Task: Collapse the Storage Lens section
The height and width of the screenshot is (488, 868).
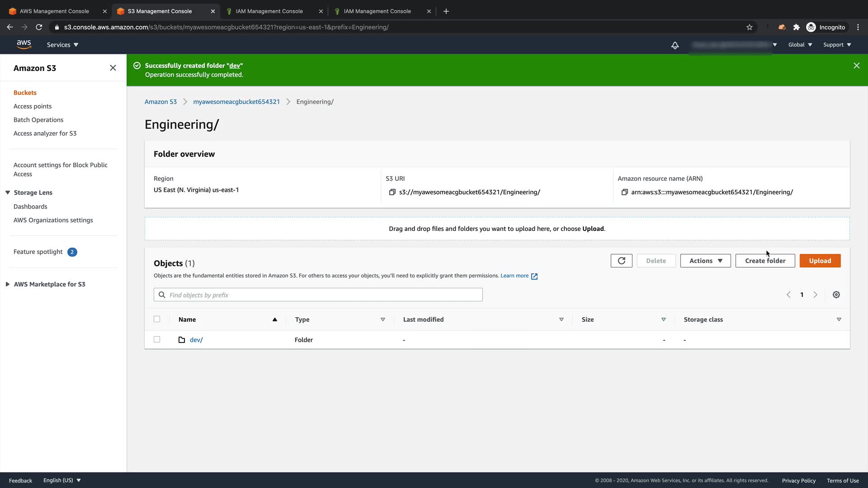Action: [8, 192]
